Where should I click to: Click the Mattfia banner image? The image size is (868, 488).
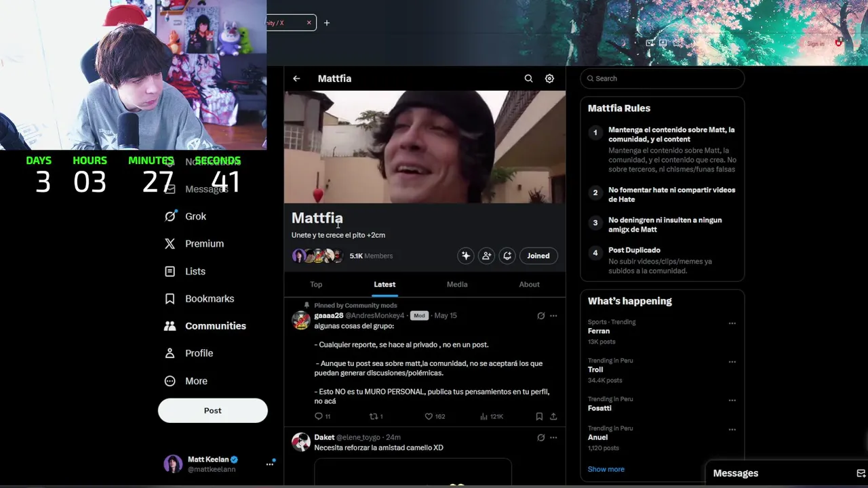(425, 147)
